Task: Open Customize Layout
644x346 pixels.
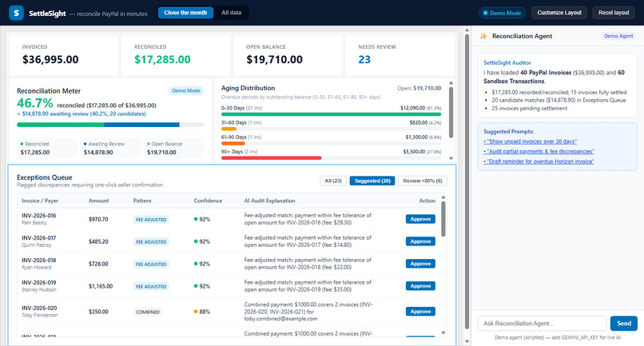Action: pos(559,13)
